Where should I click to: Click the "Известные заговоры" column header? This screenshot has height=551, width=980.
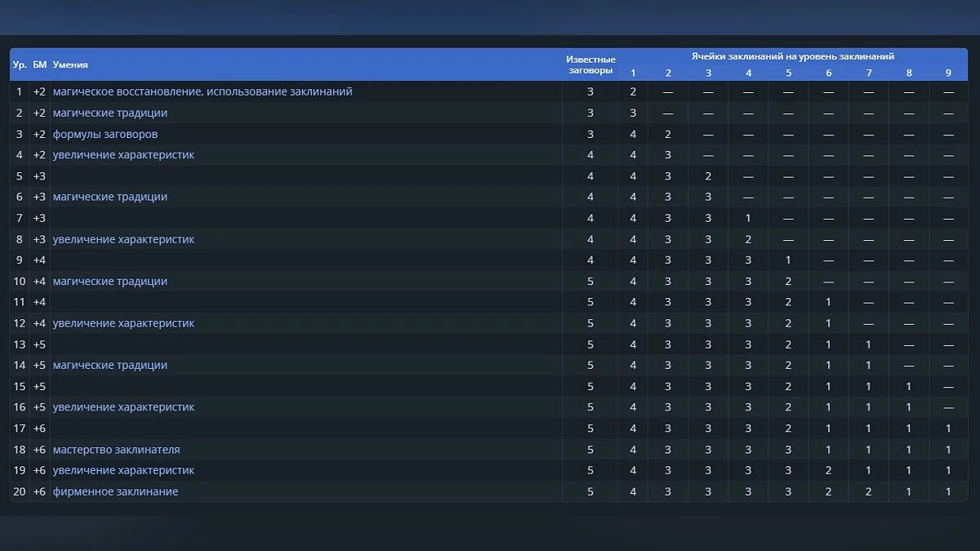tap(590, 64)
